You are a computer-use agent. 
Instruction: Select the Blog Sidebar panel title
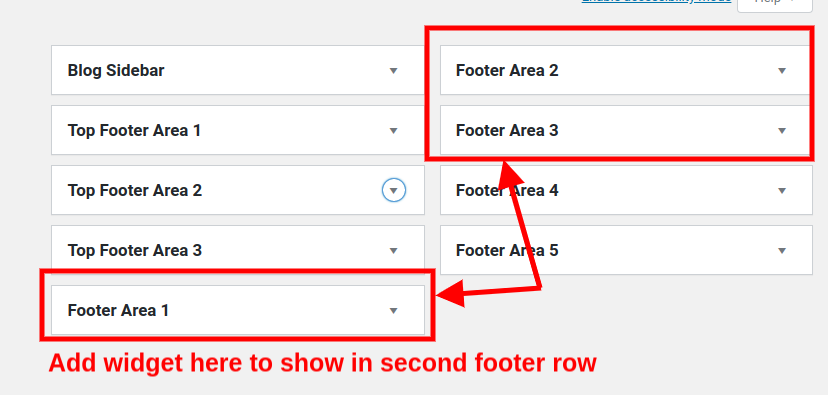(116, 70)
